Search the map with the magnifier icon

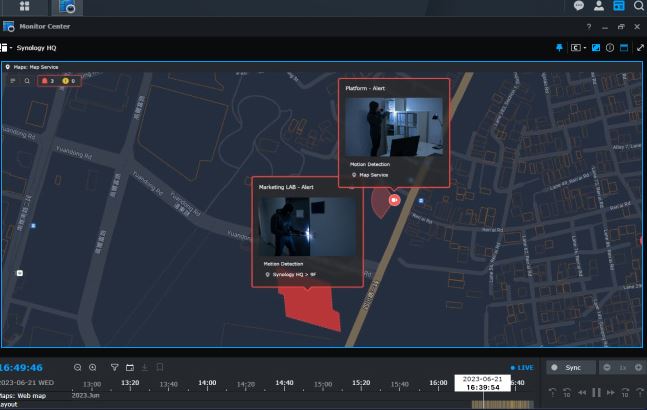pos(27,81)
